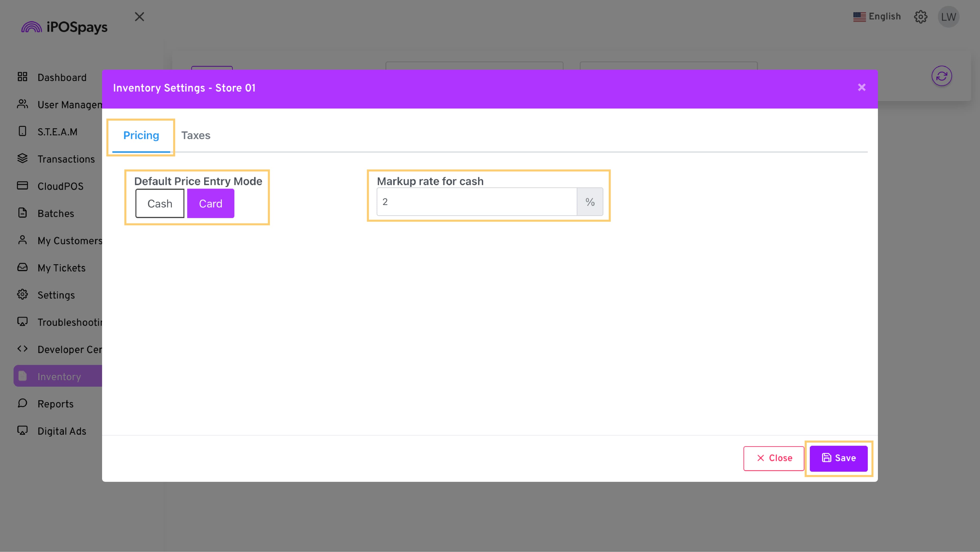Click the Batches document icon
Image resolution: width=980 pixels, height=552 pixels.
[x=22, y=213]
